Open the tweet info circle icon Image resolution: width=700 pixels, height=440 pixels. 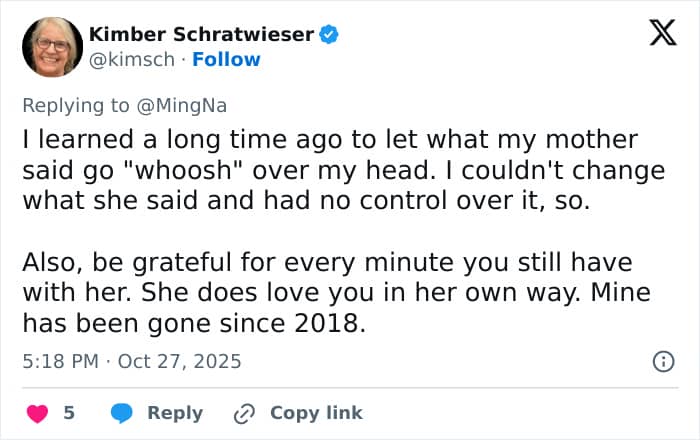point(663,361)
